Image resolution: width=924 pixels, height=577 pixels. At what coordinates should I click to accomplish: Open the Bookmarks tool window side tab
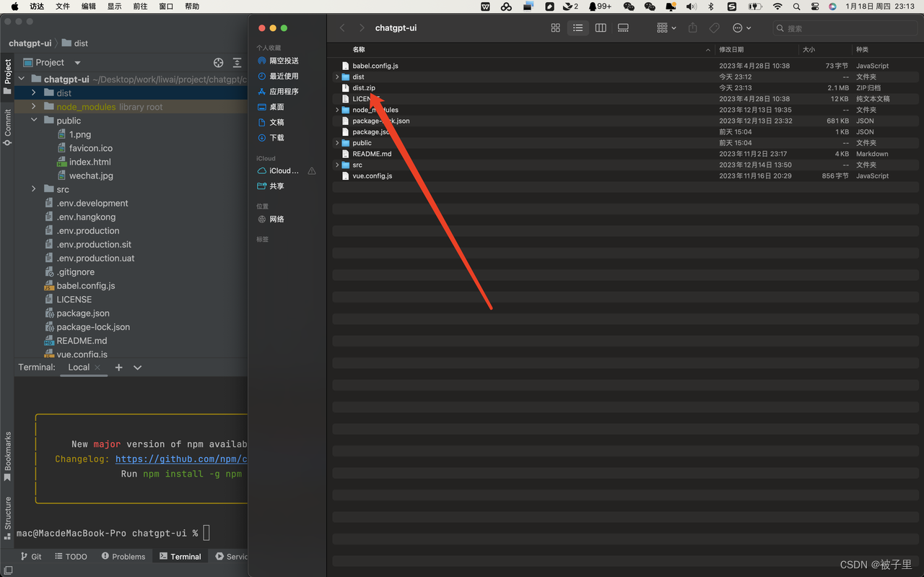pyautogui.click(x=7, y=456)
